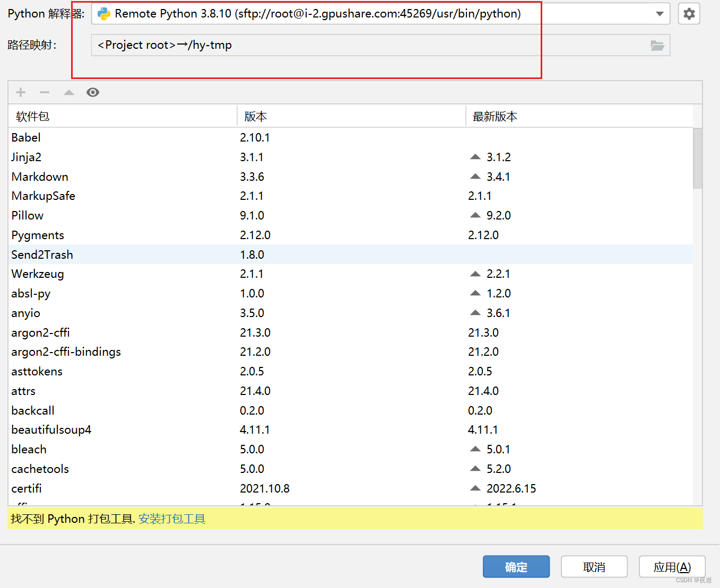Viewport: 720px width, 588px height.
Task: Select the Jinja2 package row
Action: coord(351,157)
